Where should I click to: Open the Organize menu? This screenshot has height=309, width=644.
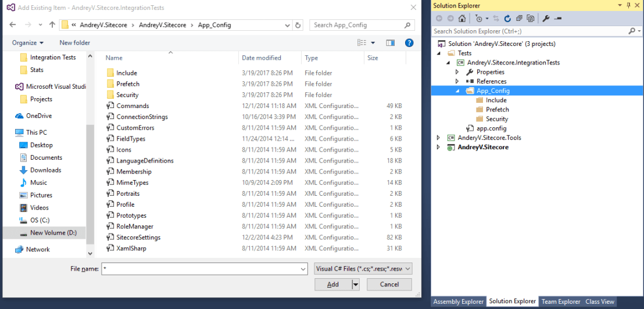(x=27, y=42)
